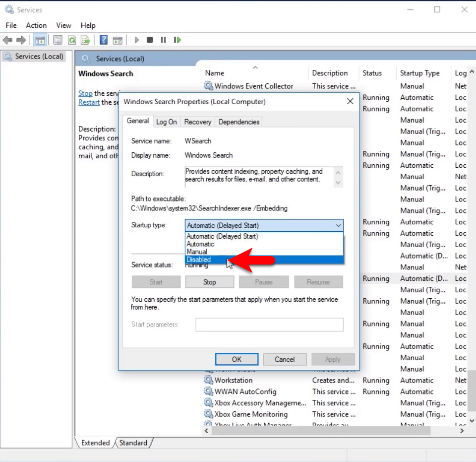Screen dimensions: 476x462
Task: Open the File menu
Action: click(11, 25)
